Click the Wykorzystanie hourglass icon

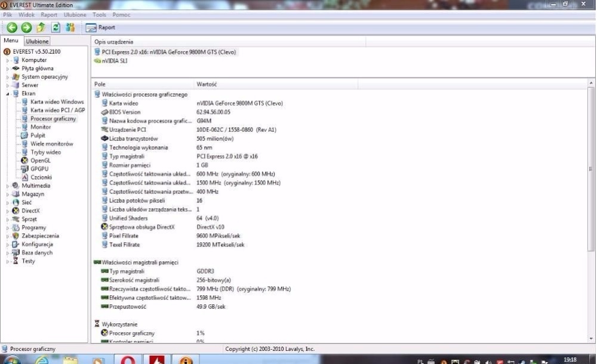click(x=97, y=323)
